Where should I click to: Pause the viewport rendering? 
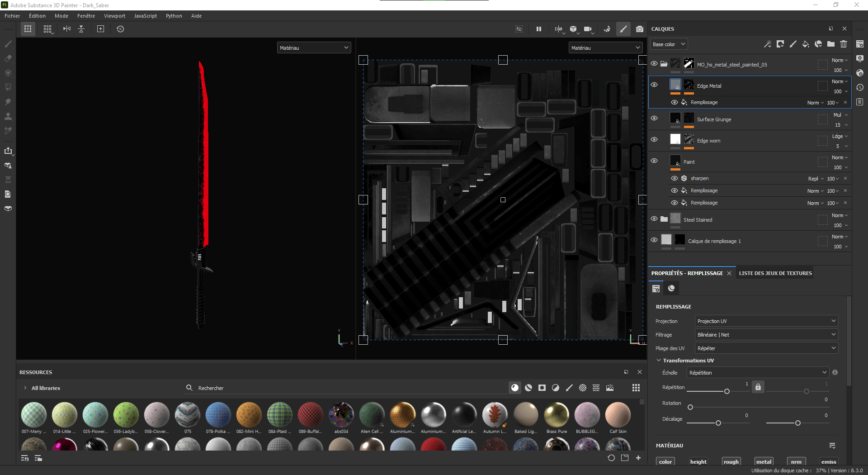pos(539,29)
